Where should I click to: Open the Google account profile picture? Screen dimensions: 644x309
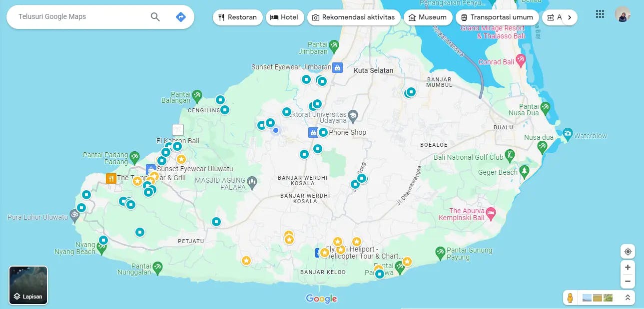(623, 14)
